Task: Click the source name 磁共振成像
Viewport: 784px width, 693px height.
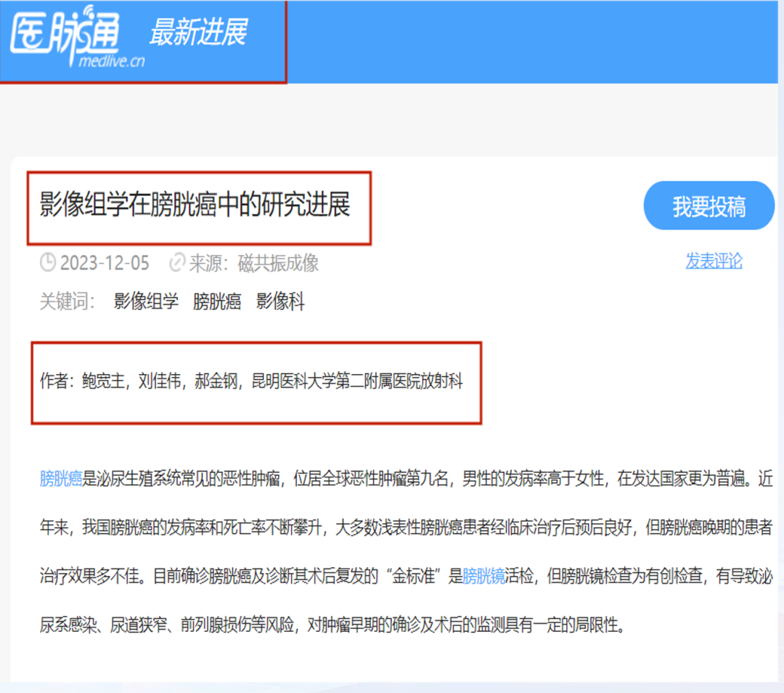Action: pyautogui.click(x=278, y=263)
